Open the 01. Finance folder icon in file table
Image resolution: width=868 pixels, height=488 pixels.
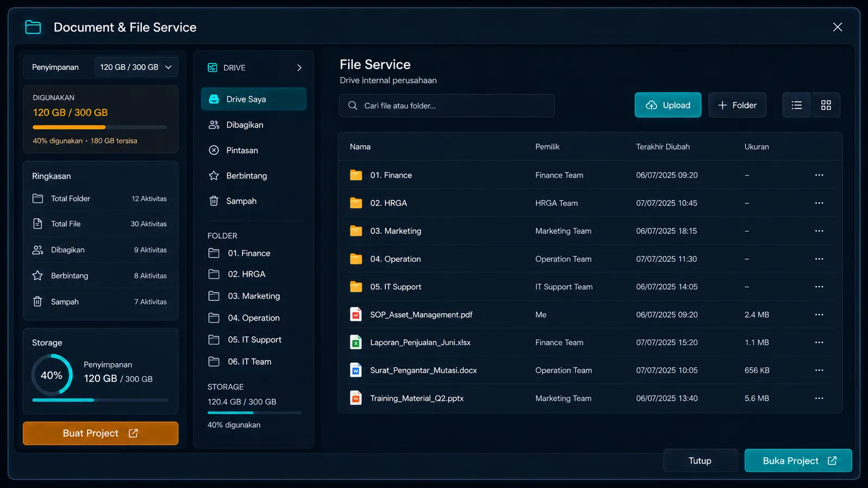[356, 175]
